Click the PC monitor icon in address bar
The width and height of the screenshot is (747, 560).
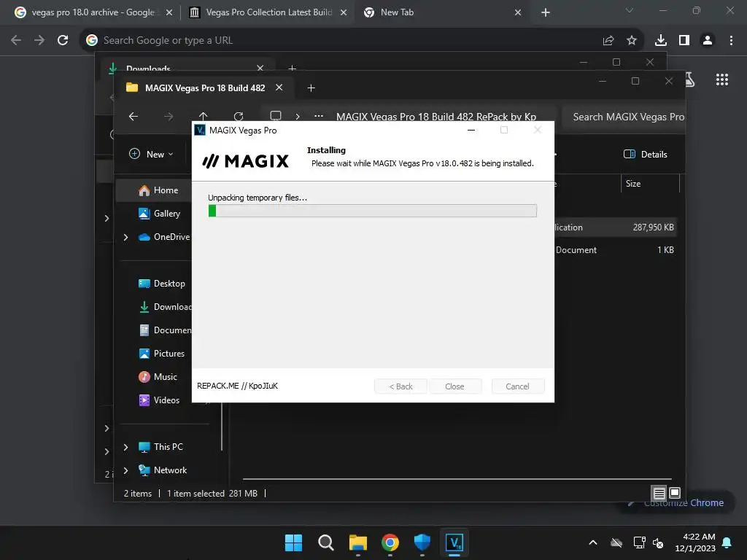point(275,116)
